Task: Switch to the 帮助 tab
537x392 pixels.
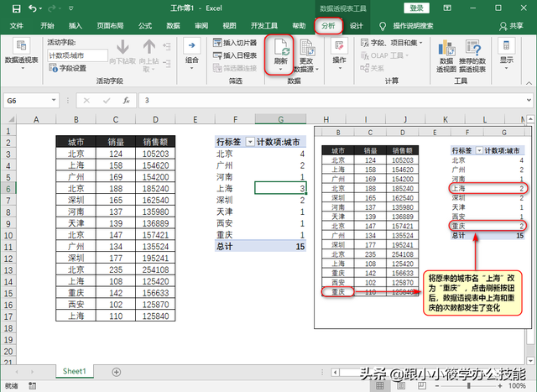Action: click(299, 26)
